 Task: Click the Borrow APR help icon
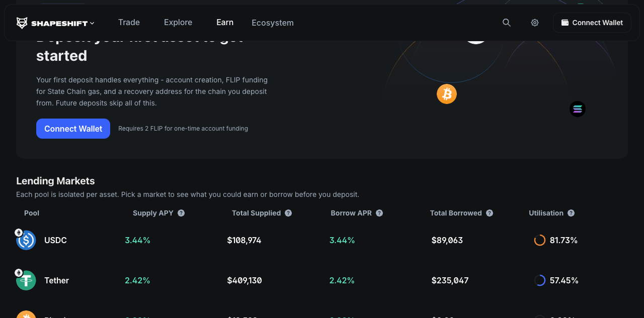point(379,213)
